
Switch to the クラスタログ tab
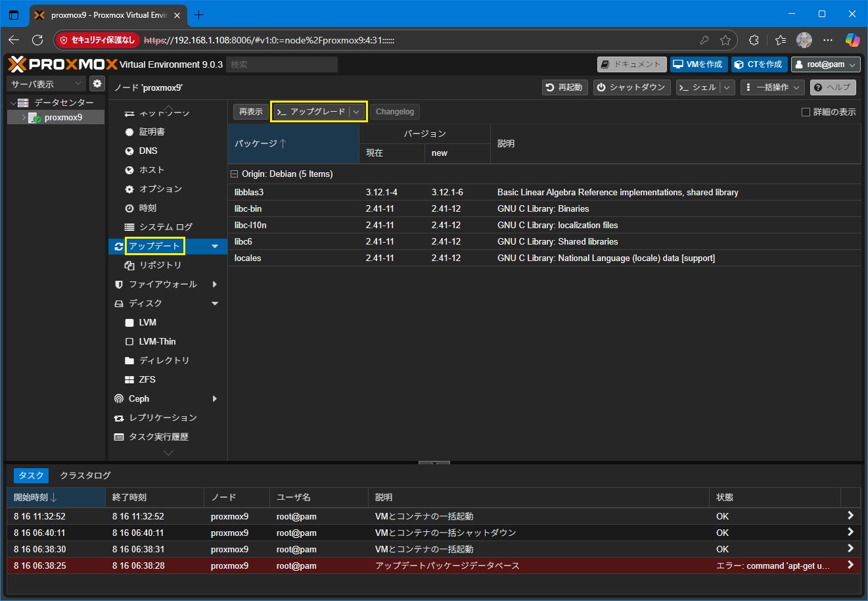coord(85,475)
